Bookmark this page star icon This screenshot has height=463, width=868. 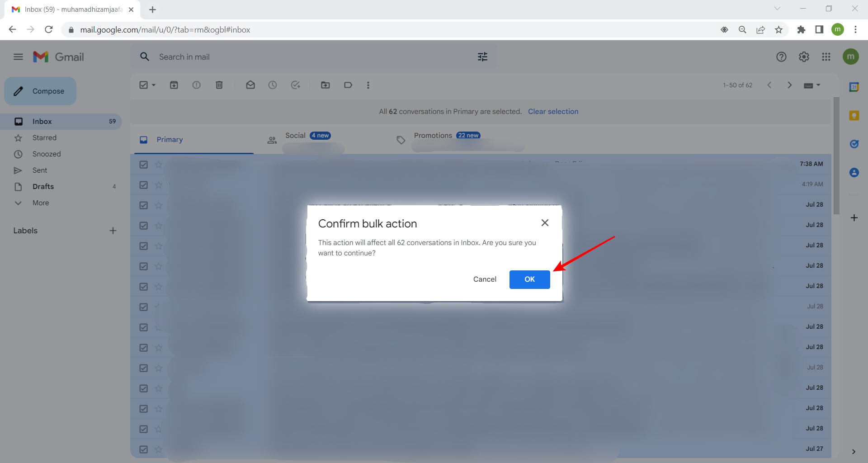(x=778, y=30)
